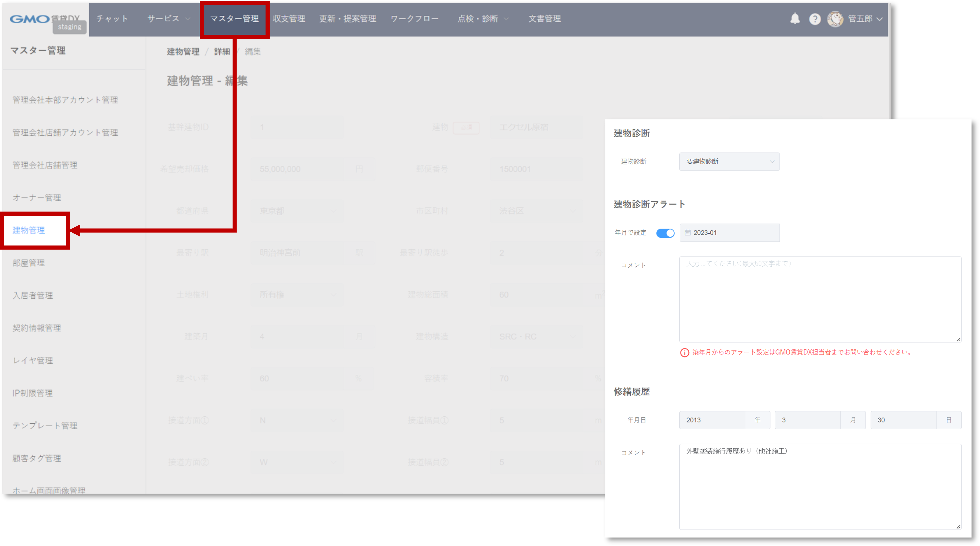Viewport: 980px width, 546px height.
Task: Open the 建物診断 dropdown showing 要建物診断
Action: 729,162
